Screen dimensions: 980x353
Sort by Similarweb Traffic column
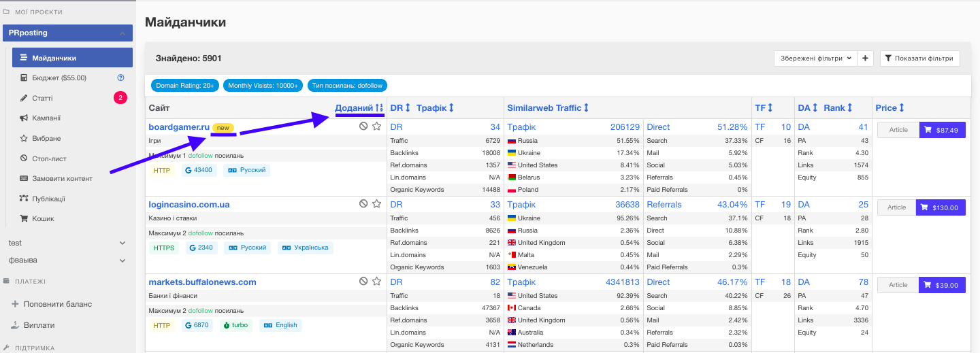point(548,107)
